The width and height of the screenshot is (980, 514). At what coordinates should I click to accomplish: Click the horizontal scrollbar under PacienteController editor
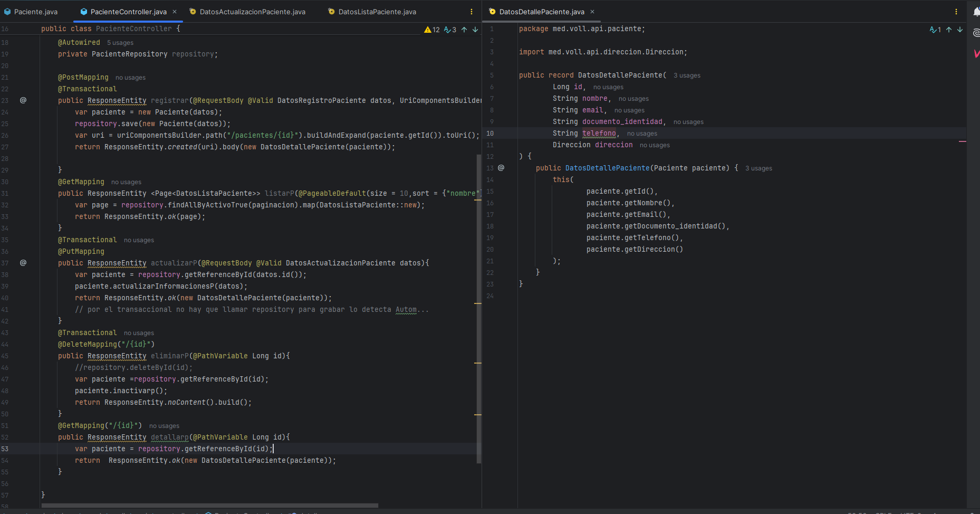[x=210, y=506]
